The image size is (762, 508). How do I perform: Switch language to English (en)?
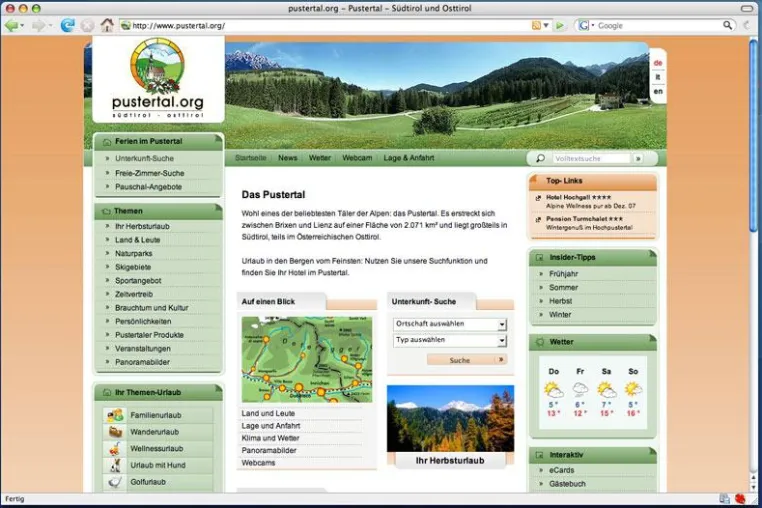point(658,91)
